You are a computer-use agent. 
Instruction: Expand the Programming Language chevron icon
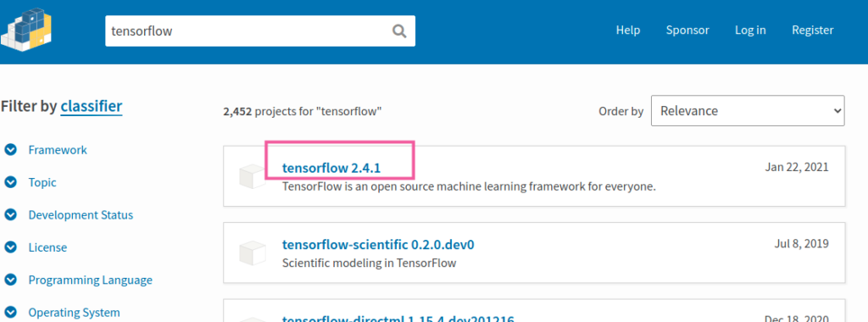10,280
